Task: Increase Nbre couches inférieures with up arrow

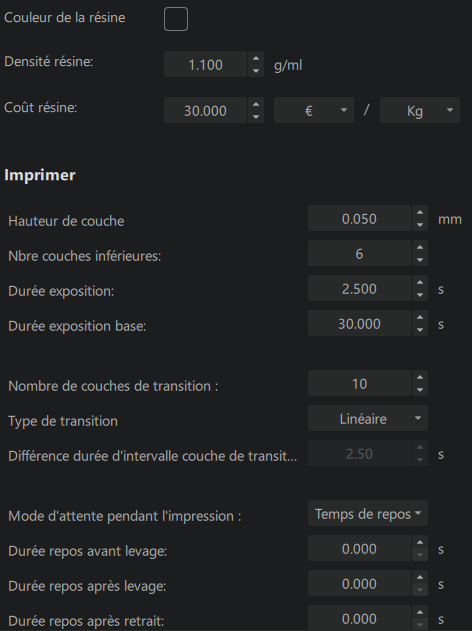Action: coord(420,247)
